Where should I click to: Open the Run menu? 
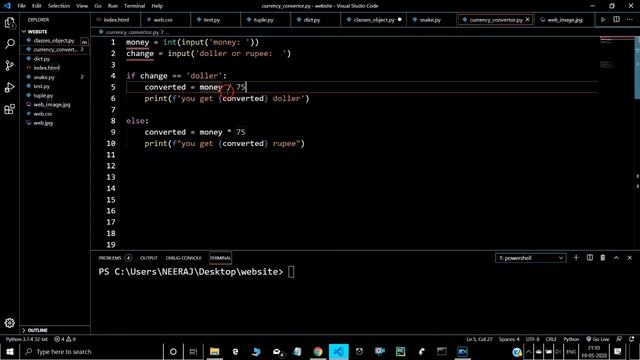(x=113, y=6)
